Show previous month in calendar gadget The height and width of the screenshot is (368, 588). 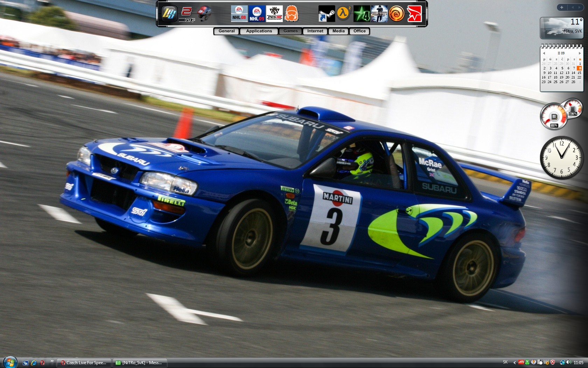point(544,53)
